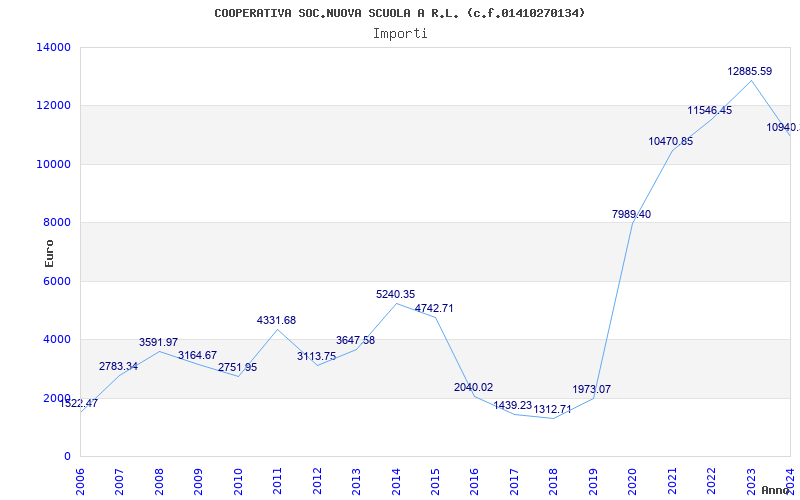Click the data value 7989.40
This screenshot has width=800, height=500.
[x=632, y=214]
